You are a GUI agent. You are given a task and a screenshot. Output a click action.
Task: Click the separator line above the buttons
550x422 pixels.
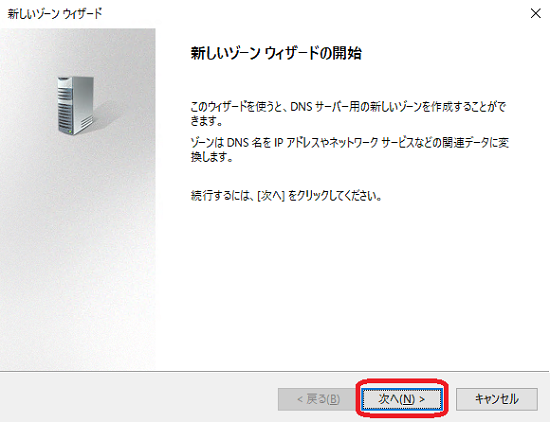click(x=275, y=371)
